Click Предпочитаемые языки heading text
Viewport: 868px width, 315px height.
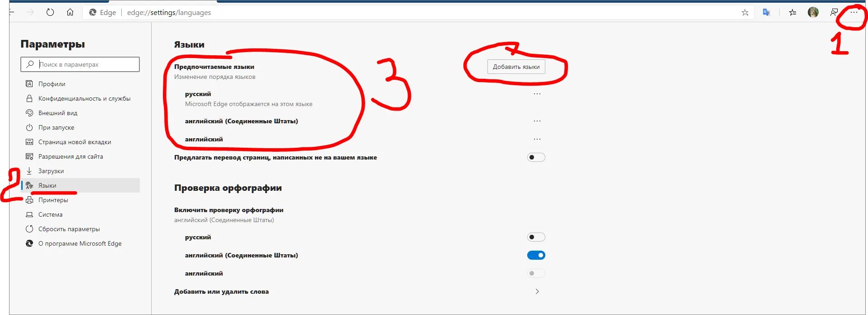214,67
